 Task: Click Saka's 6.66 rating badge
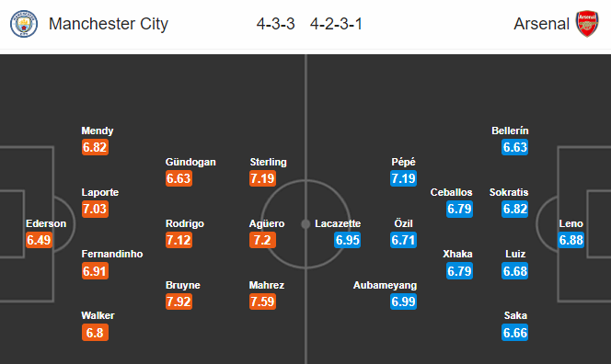[514, 333]
